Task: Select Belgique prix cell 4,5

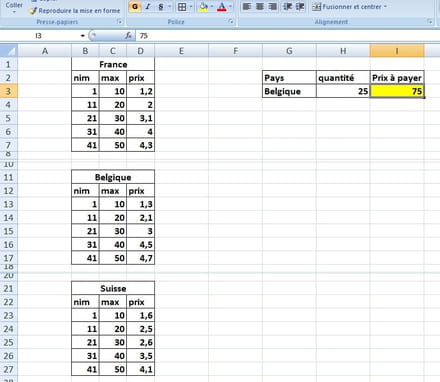Action: pyautogui.click(x=141, y=244)
